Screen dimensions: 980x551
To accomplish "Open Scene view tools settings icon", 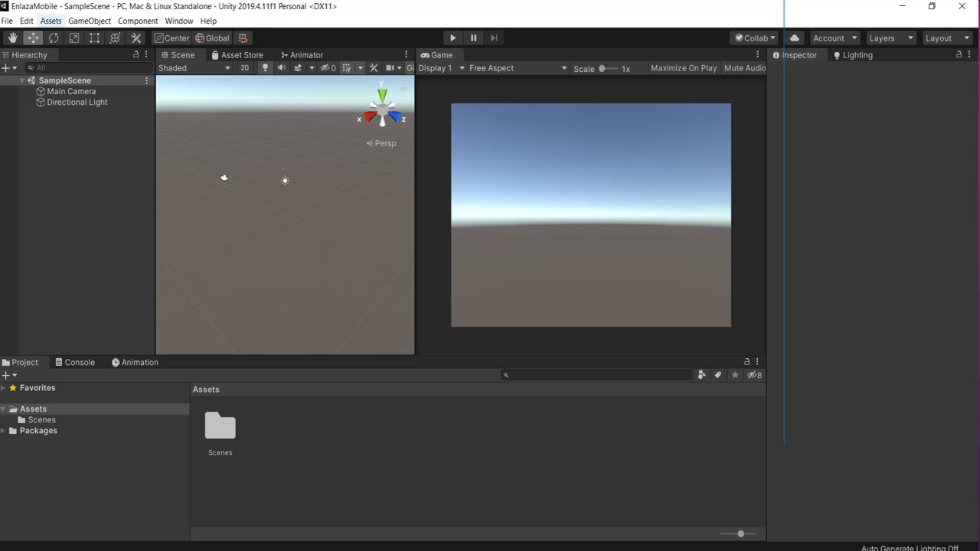I will coord(374,68).
